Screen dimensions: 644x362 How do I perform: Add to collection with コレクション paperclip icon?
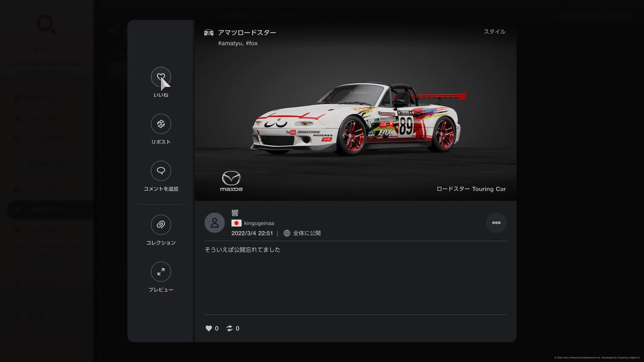[161, 225]
